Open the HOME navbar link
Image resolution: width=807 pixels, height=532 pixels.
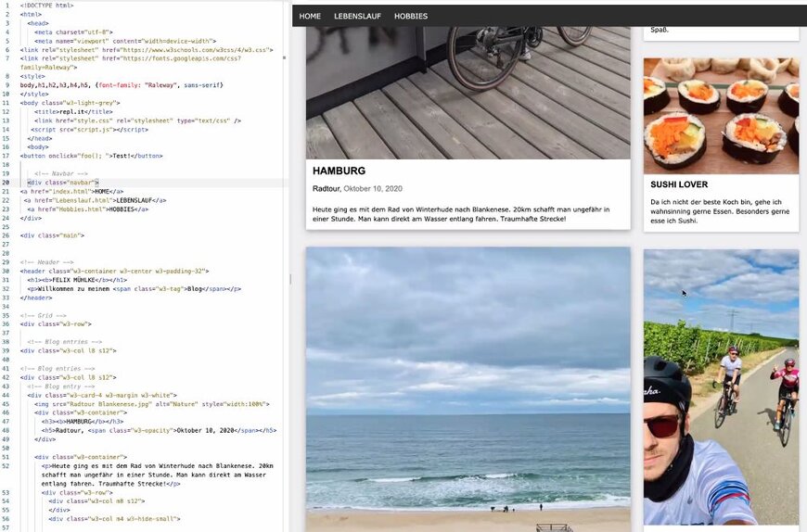coord(310,16)
